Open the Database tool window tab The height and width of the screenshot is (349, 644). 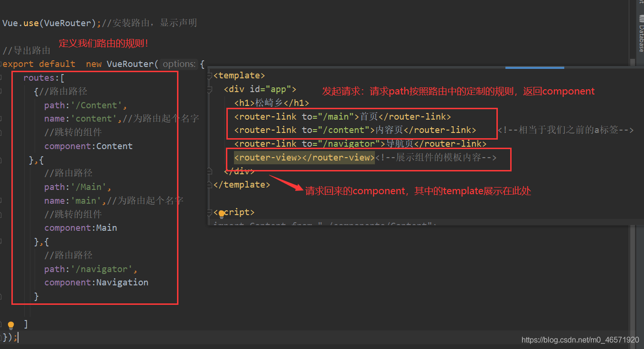641,33
